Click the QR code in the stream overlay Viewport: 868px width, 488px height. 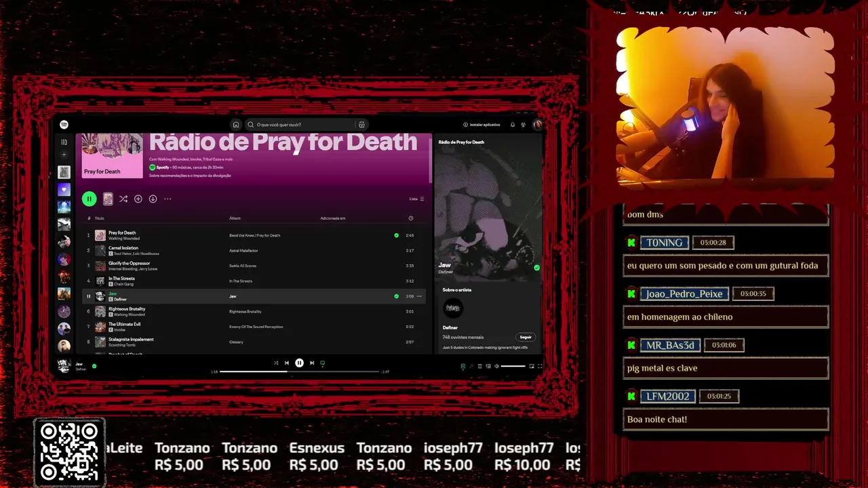click(x=69, y=453)
